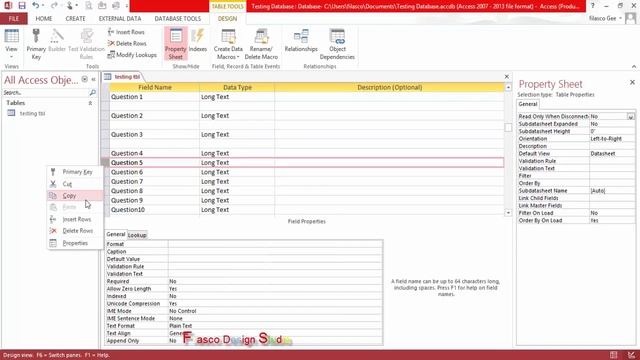Redo from Quick Access toolbar

pyautogui.click(x=54, y=6)
